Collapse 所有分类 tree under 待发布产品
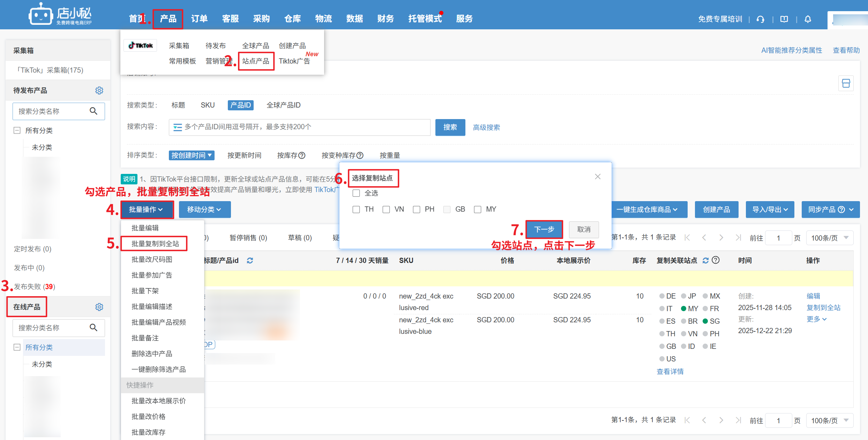Viewport: 868px width, 440px height. 17,131
